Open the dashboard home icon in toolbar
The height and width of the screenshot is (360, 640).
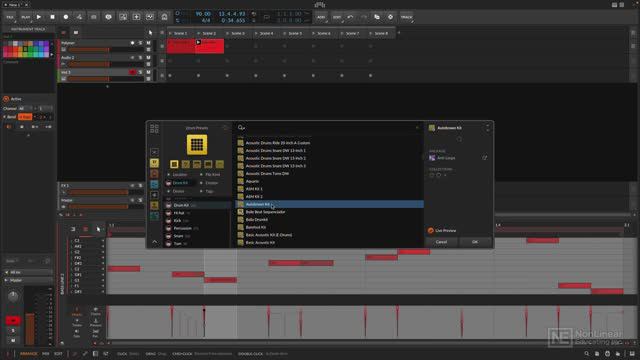(164, 17)
